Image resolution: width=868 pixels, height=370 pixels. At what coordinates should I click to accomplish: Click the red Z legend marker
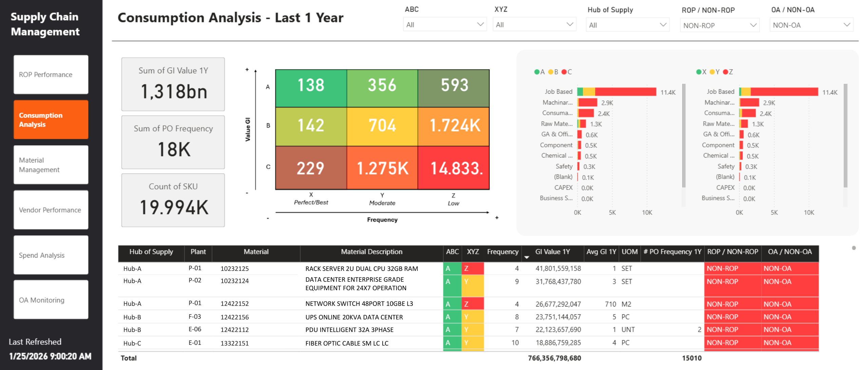click(726, 72)
